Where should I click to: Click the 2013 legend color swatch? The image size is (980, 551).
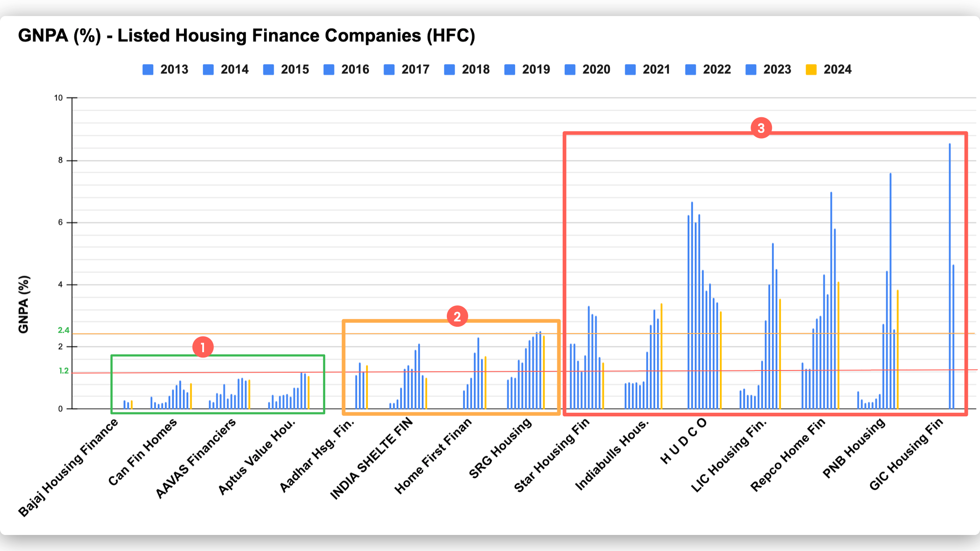point(148,70)
